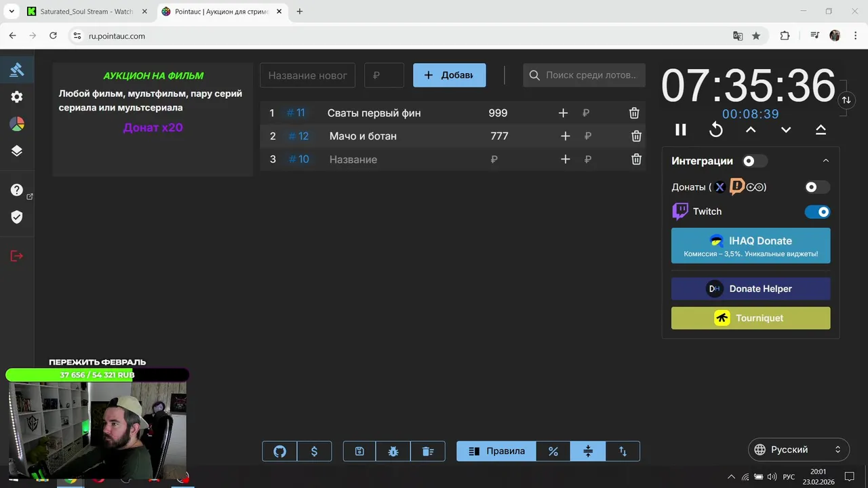Click the bug report icon
The image size is (868, 488).
point(393,451)
